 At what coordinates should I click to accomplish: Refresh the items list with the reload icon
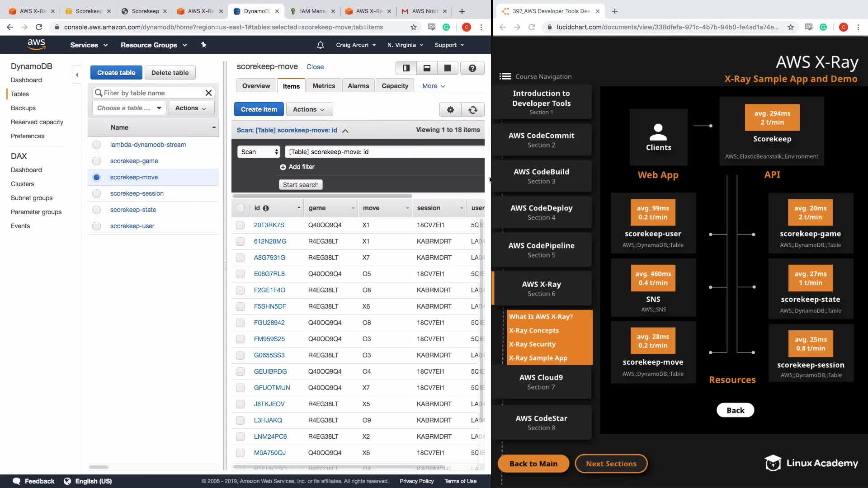[x=473, y=109]
